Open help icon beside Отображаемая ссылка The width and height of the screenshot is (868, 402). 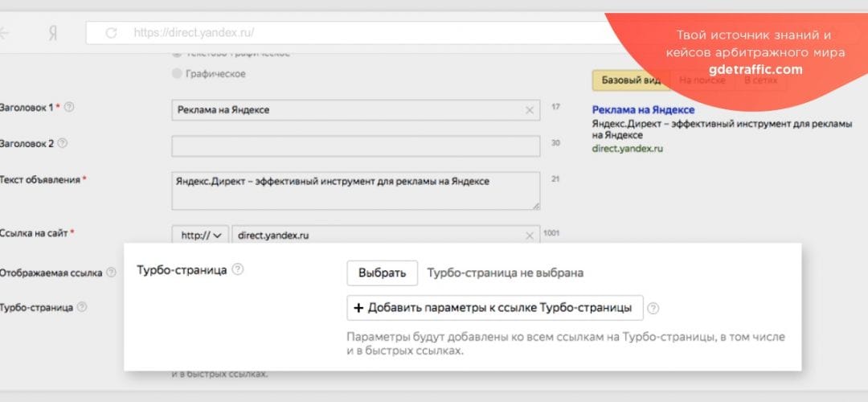tap(111, 273)
